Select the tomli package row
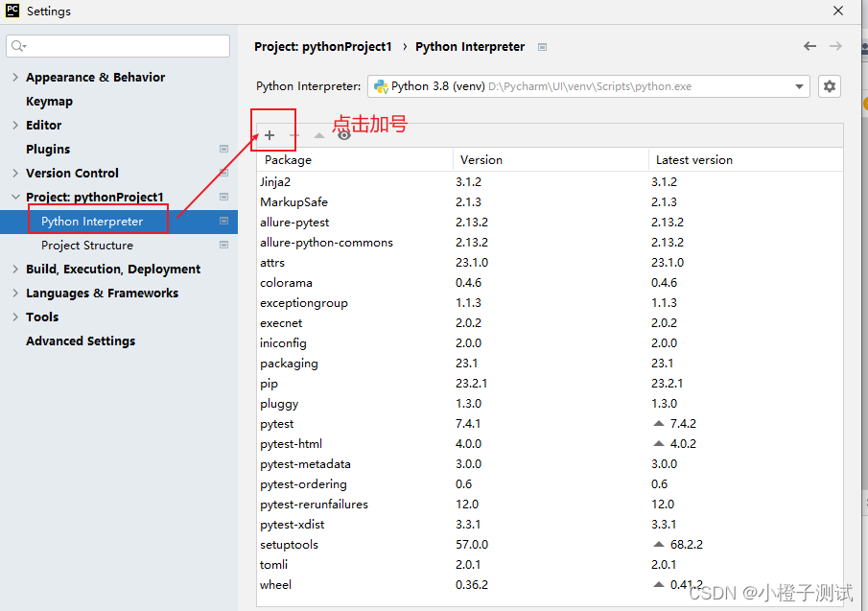The width and height of the screenshot is (868, 611). coord(550,565)
